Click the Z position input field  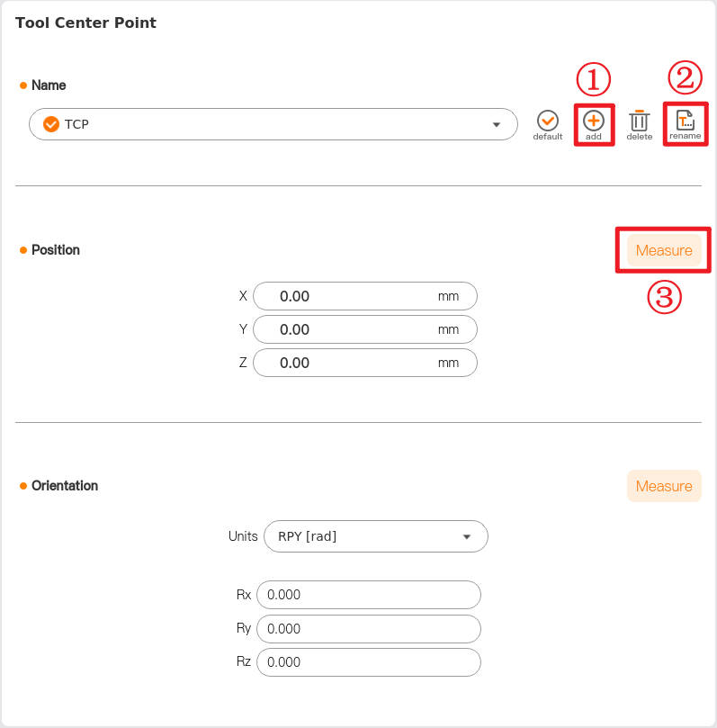364,363
